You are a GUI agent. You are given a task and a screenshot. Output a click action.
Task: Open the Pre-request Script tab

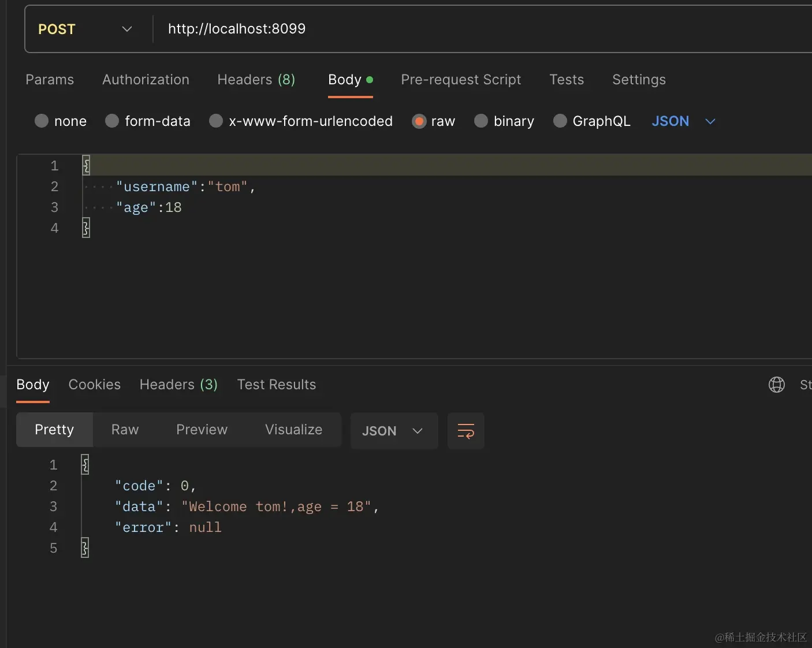click(461, 80)
